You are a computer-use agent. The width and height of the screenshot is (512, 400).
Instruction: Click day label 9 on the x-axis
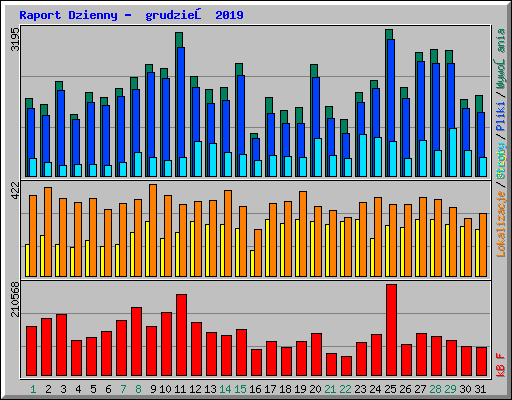(x=153, y=389)
